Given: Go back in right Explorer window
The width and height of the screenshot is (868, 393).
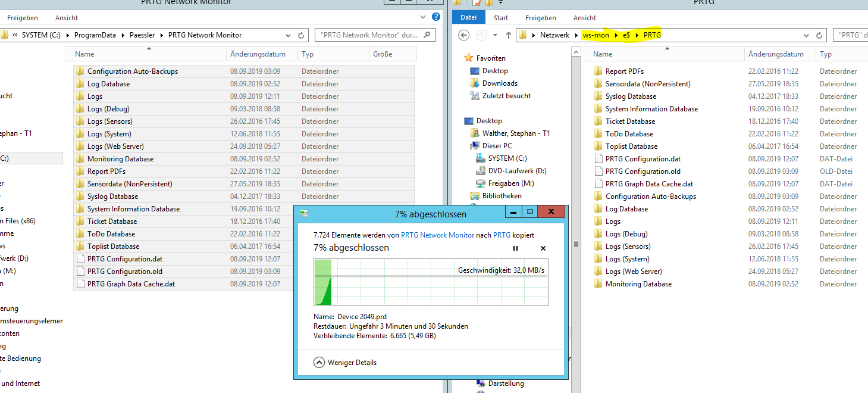Looking at the screenshot, I should (x=464, y=35).
